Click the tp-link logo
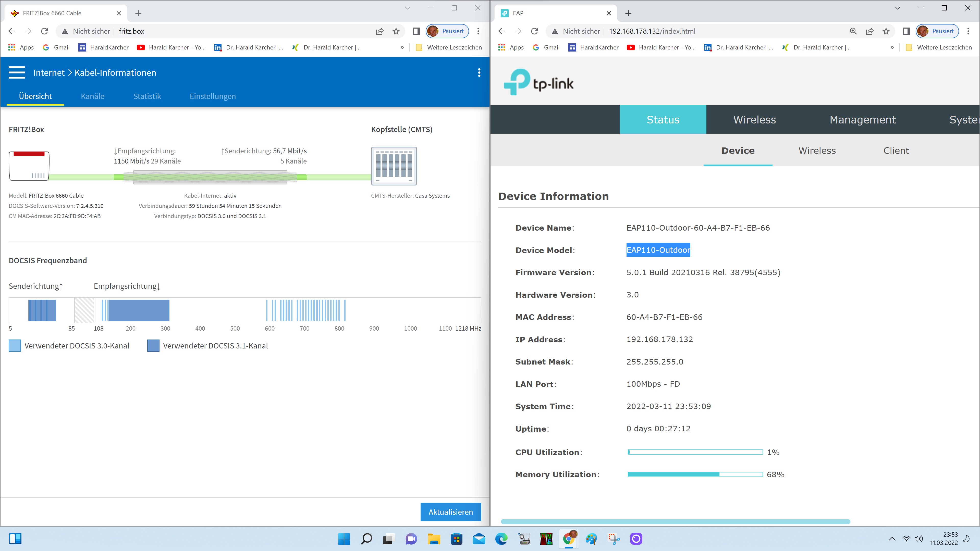Image resolution: width=980 pixels, height=551 pixels. click(538, 82)
